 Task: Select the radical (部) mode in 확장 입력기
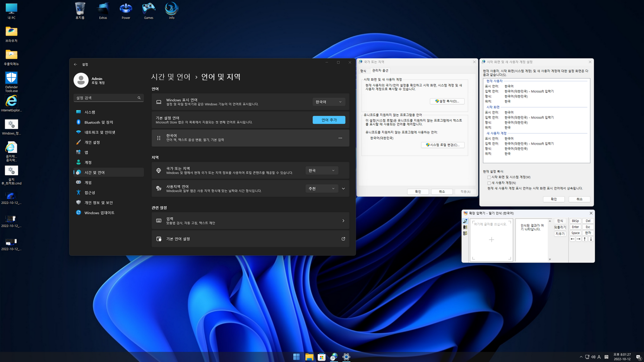click(x=465, y=234)
